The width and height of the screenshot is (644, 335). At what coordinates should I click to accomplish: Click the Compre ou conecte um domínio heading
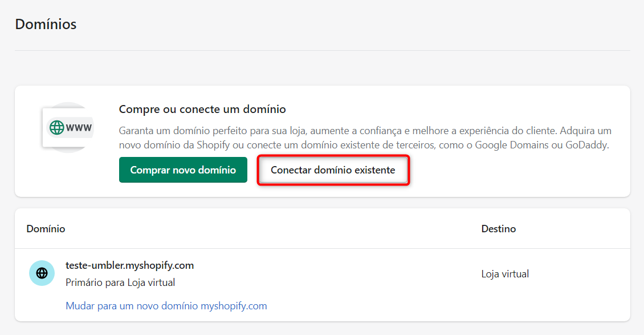click(x=202, y=109)
